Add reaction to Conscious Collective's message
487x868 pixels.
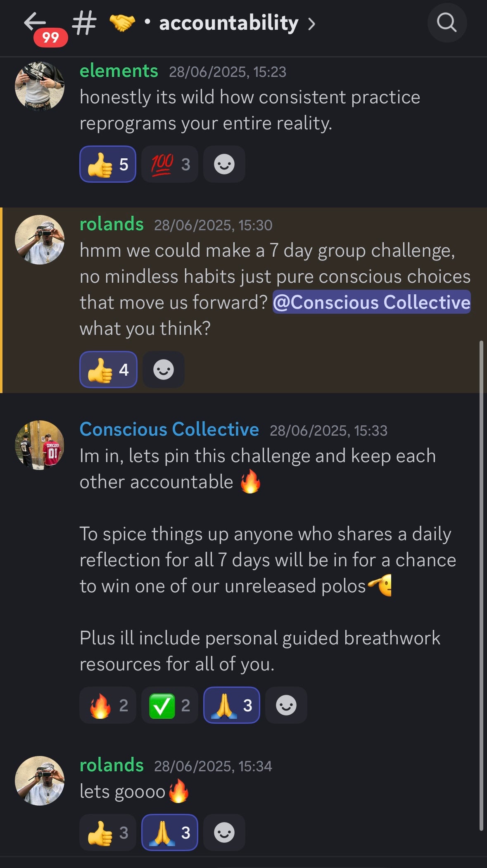click(x=286, y=705)
